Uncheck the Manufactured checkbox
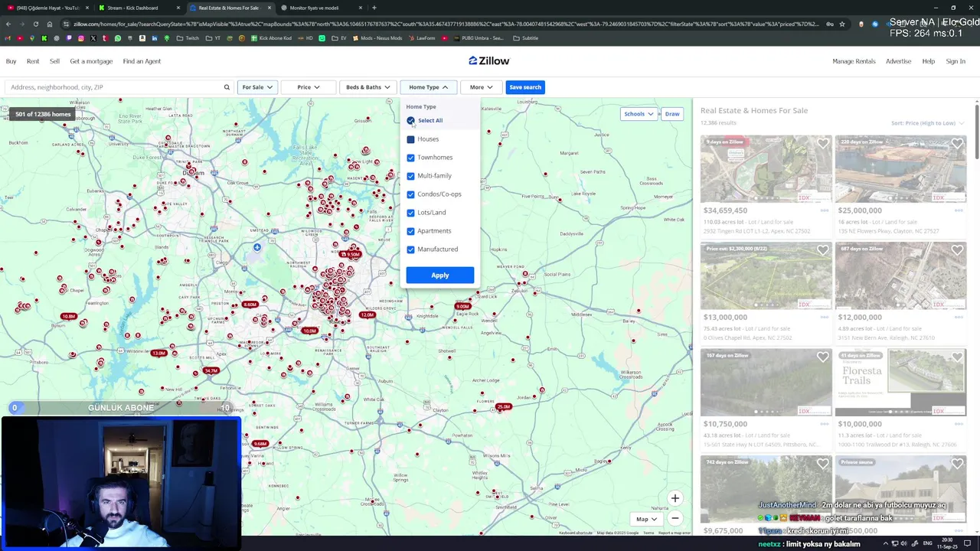This screenshot has width=980, height=551. click(411, 249)
